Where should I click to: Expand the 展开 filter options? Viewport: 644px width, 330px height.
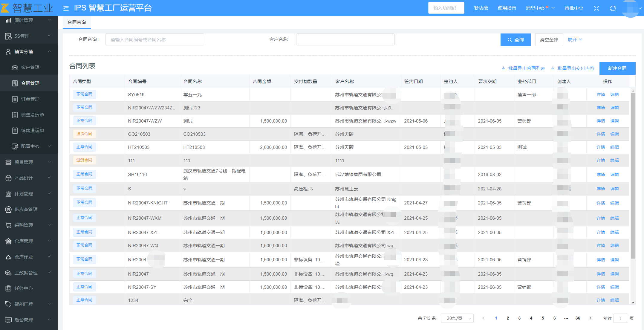(x=575, y=40)
